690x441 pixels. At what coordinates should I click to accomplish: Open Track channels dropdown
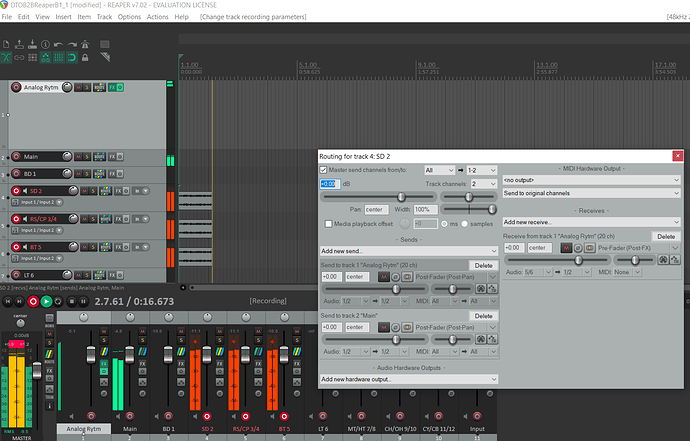484,184
